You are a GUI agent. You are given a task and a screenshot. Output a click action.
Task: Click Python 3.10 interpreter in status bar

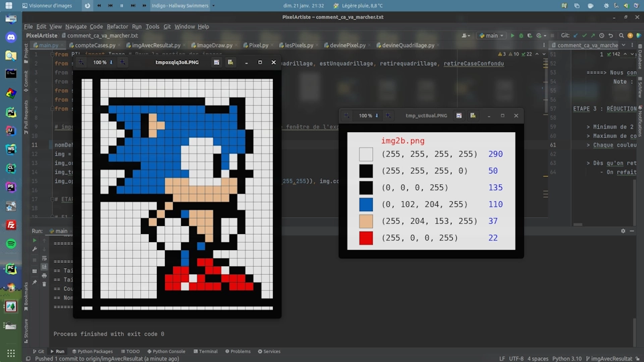click(568, 359)
